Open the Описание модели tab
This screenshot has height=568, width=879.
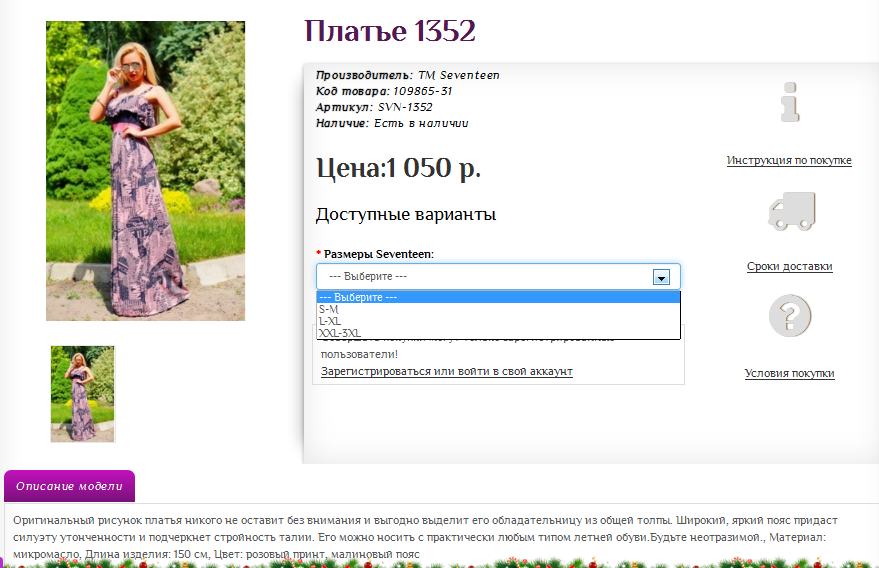[70, 486]
